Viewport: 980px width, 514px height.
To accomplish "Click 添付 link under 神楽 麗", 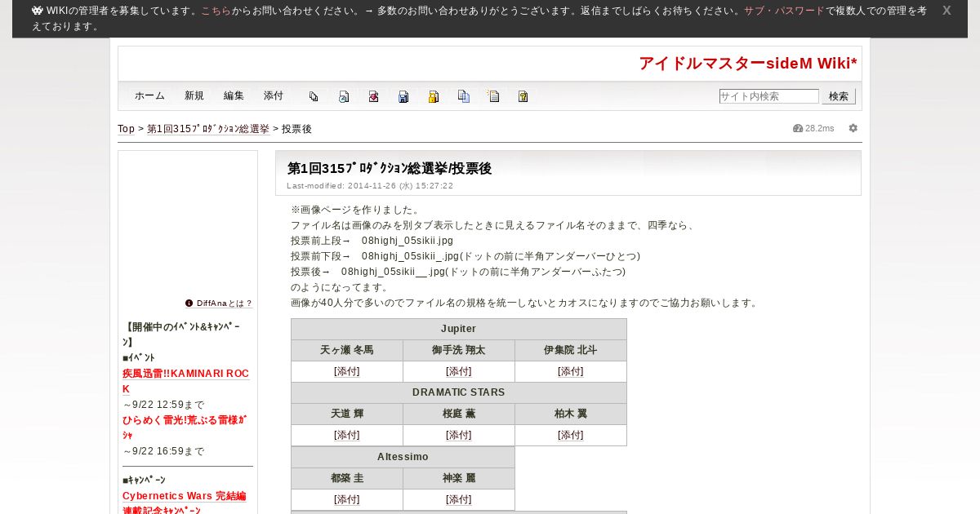I will tap(459, 499).
